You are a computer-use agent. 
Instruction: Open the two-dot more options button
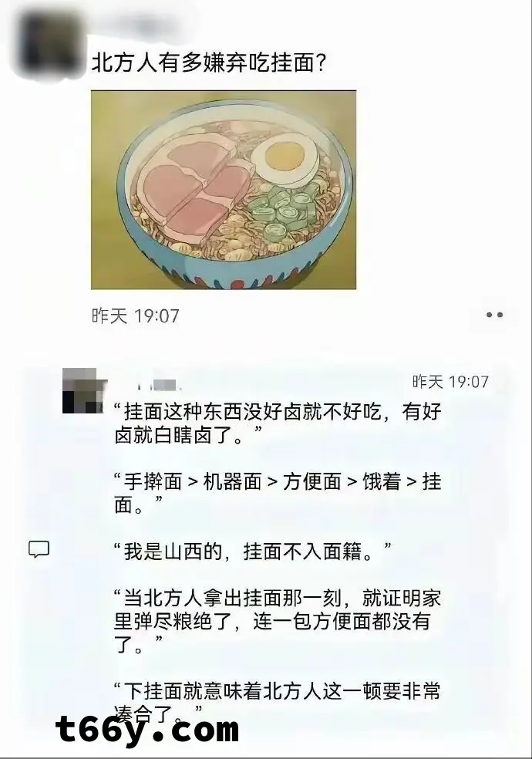point(494,315)
